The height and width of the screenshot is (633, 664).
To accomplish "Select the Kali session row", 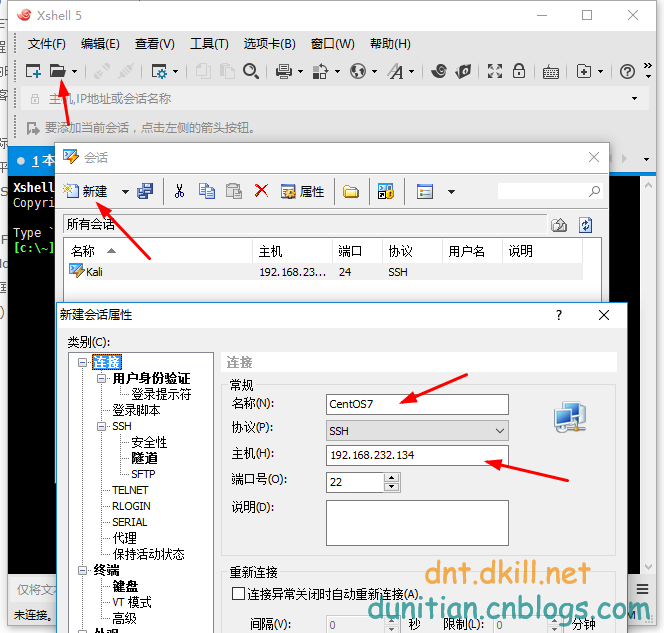I will point(325,271).
